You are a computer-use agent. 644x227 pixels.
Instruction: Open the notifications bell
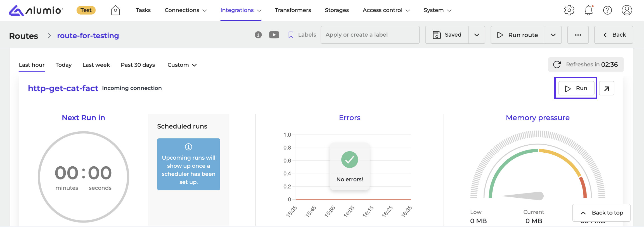[589, 10]
